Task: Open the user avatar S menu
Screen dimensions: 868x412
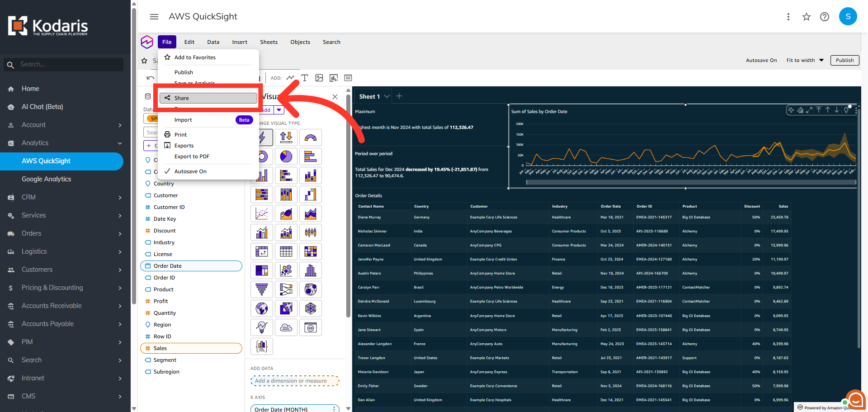Action: click(x=848, y=16)
